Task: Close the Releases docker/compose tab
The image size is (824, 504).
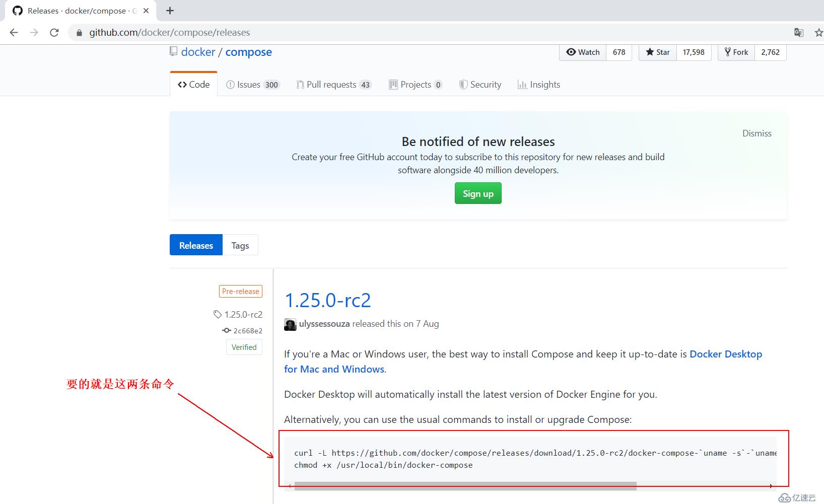Action: coord(146,11)
